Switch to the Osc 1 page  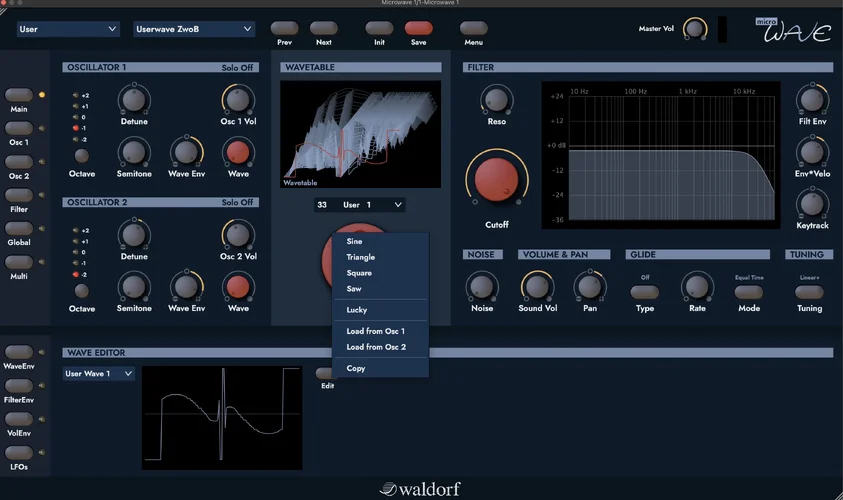click(x=19, y=128)
